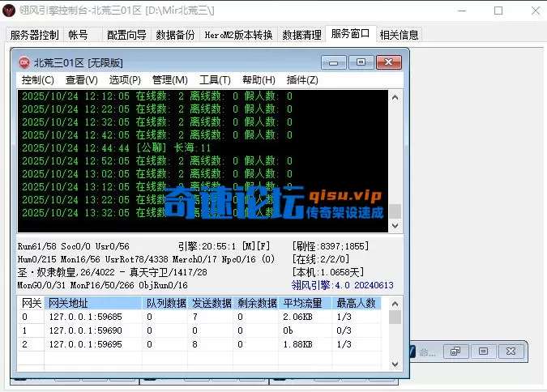The width and height of the screenshot is (547, 392).
Task: Click the 队列数据 column header
Action: tap(165, 303)
